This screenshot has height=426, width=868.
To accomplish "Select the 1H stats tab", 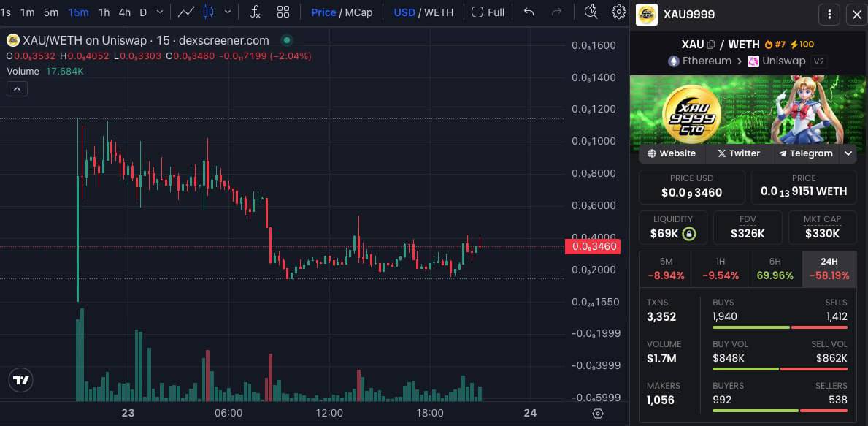I will pos(721,269).
